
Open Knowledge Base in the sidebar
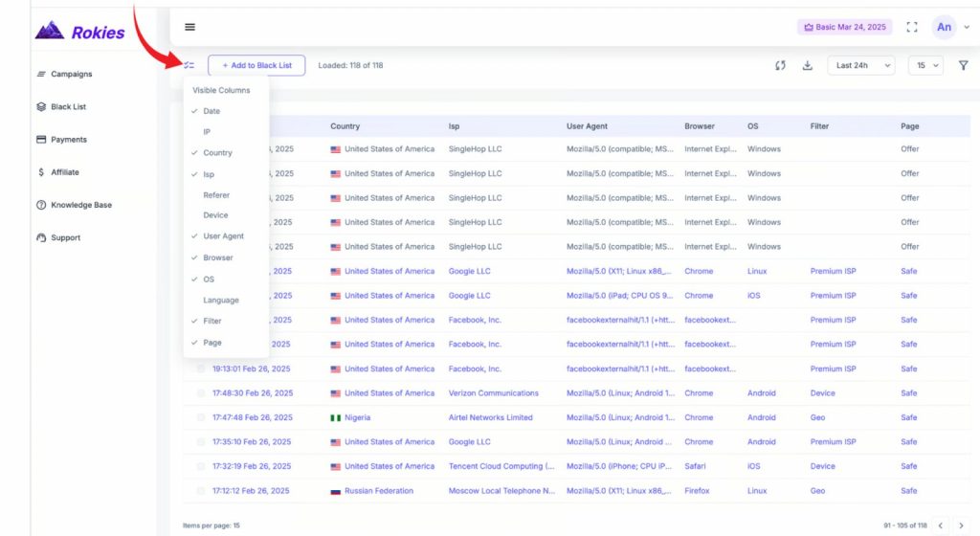pyautogui.click(x=81, y=205)
